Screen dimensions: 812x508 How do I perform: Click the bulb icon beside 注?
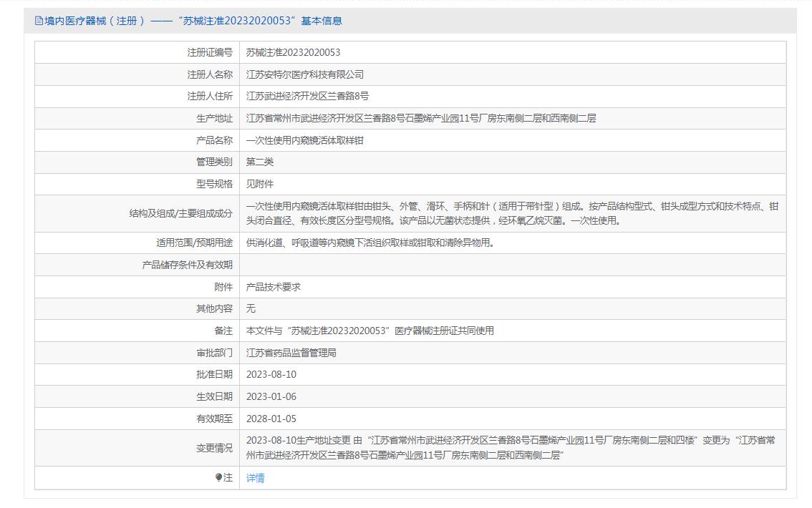point(219,478)
